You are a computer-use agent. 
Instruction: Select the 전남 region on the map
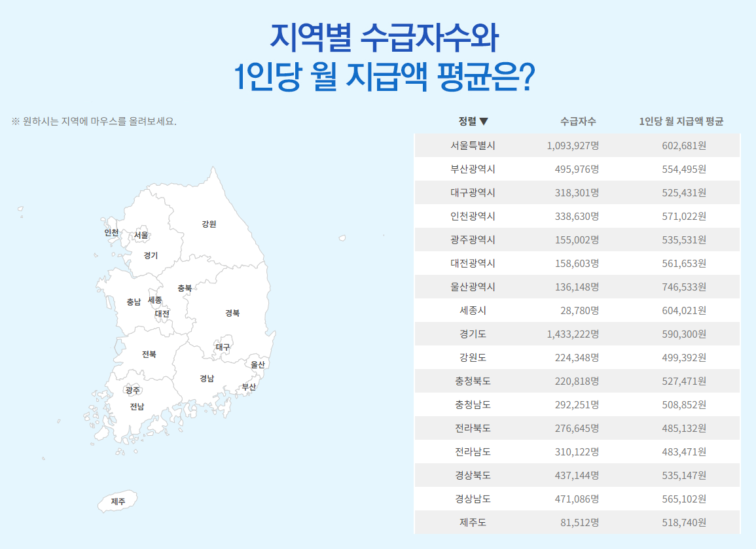[x=135, y=408]
